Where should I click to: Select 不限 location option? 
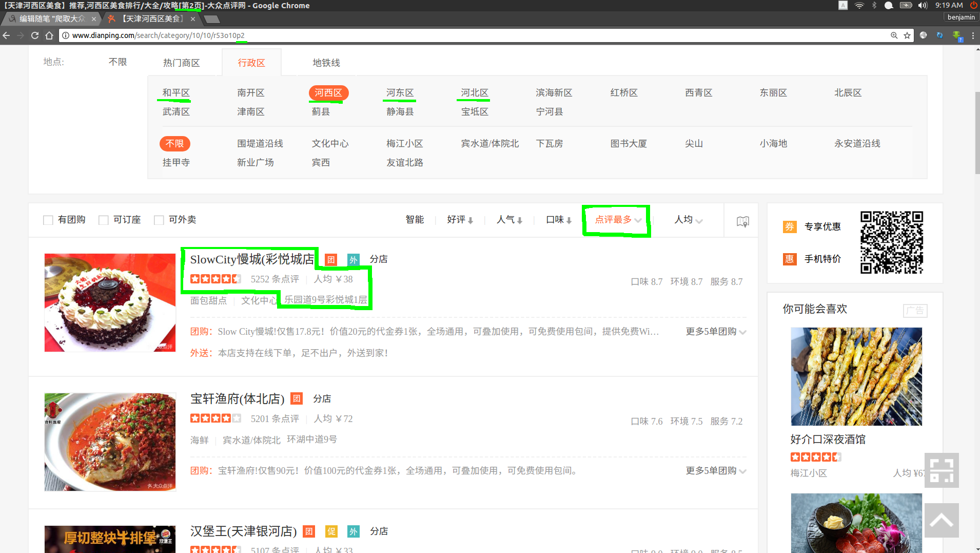pos(118,62)
